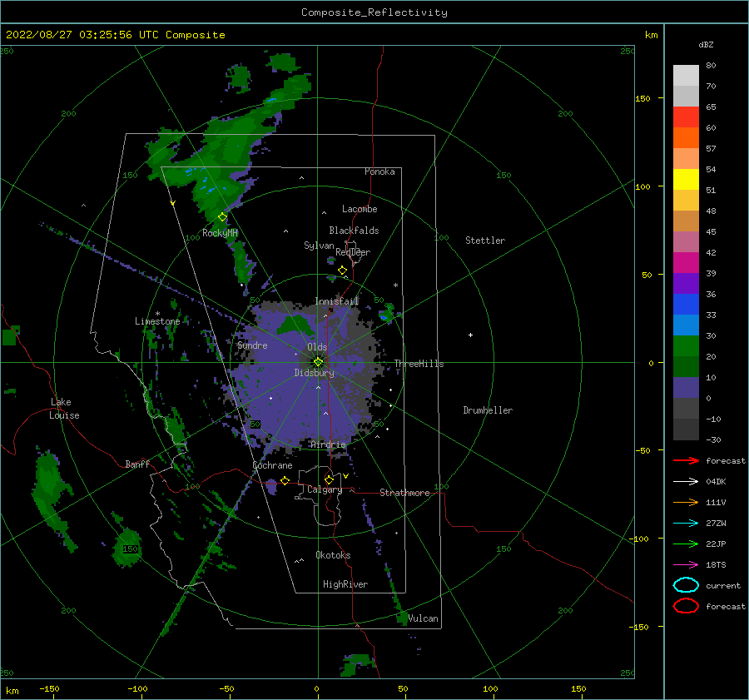Click the green 22JP arrow legend icon
Screen dimensions: 749x700
click(686, 544)
